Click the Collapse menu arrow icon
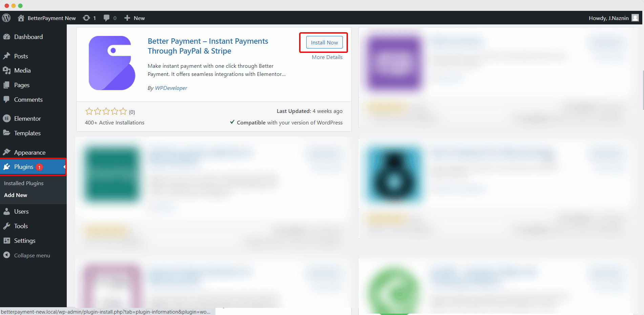 [7, 255]
